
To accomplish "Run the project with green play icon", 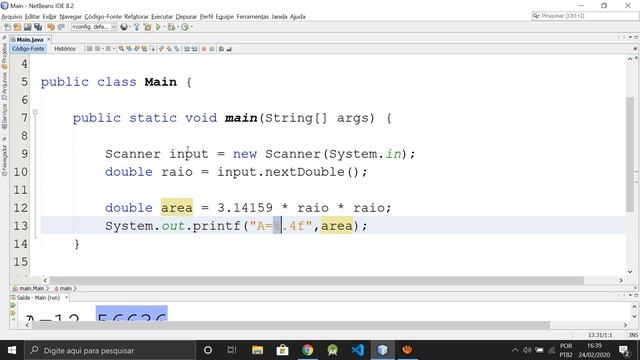I will click(158, 27).
